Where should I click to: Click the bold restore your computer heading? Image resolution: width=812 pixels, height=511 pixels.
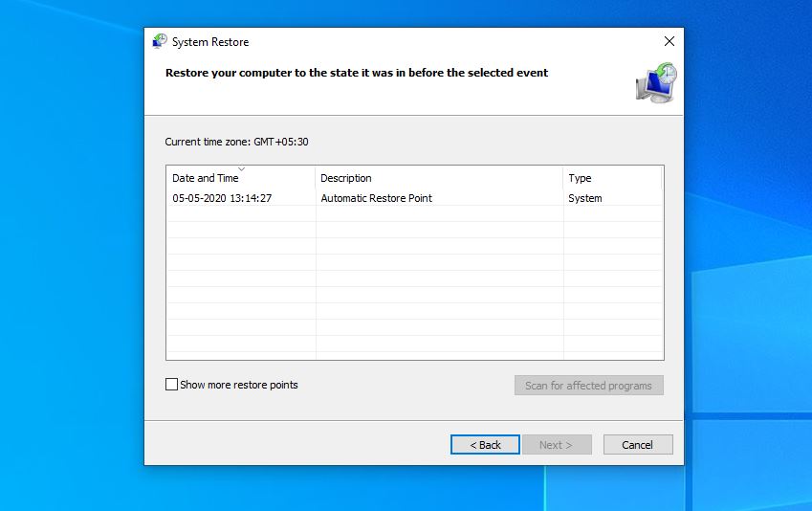(357, 73)
